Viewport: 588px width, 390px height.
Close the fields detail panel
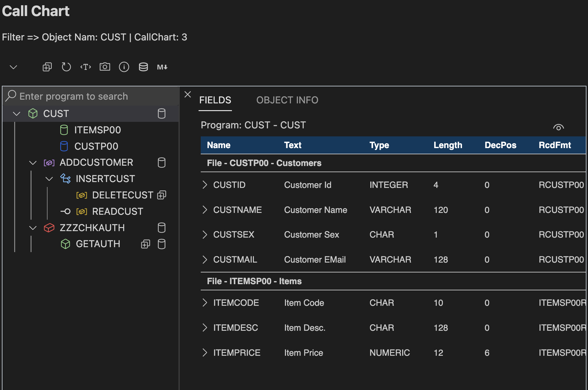(187, 94)
